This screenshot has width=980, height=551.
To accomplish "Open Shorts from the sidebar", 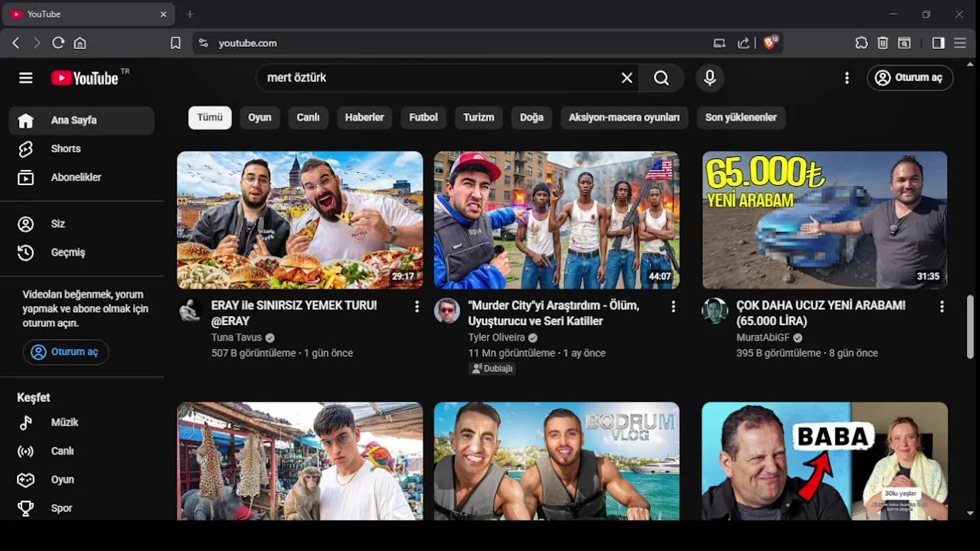I will pos(82,148).
